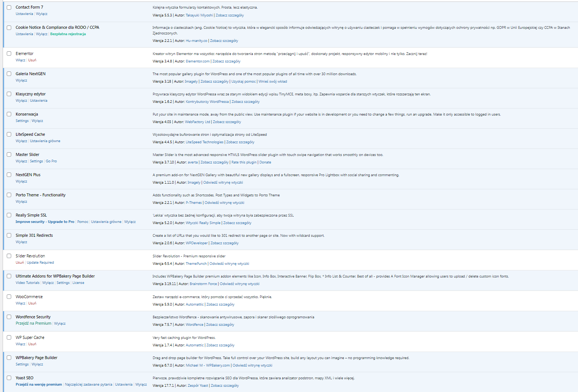Click the License link under Ultimate Addons
The image size is (578, 392).
pos(78,283)
